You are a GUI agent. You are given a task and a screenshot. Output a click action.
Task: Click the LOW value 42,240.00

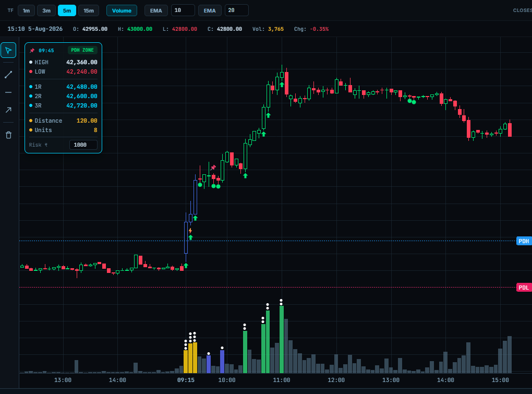click(82, 71)
